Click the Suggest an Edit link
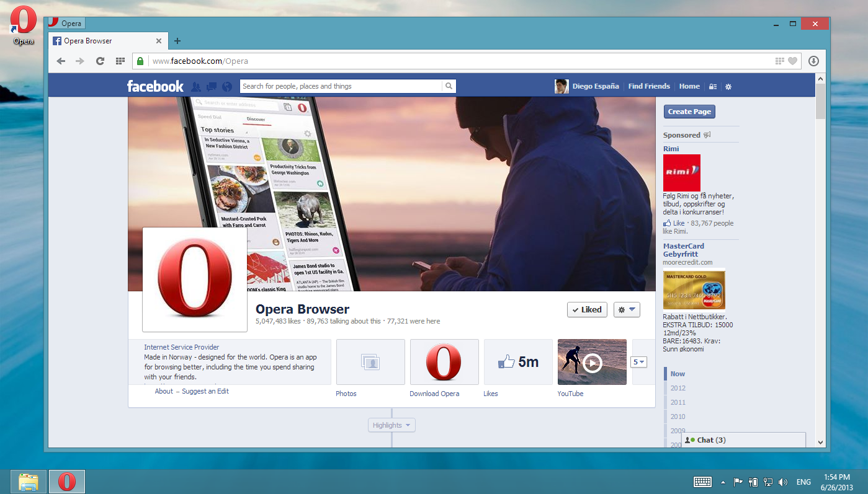 205,391
